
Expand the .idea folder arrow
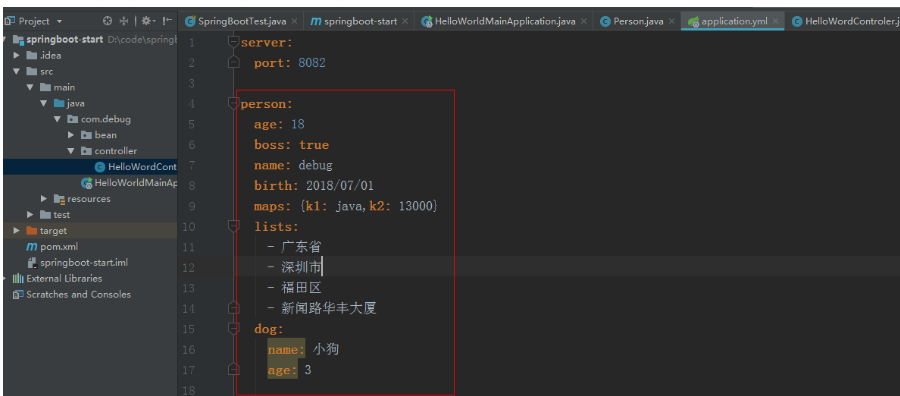tap(17, 56)
